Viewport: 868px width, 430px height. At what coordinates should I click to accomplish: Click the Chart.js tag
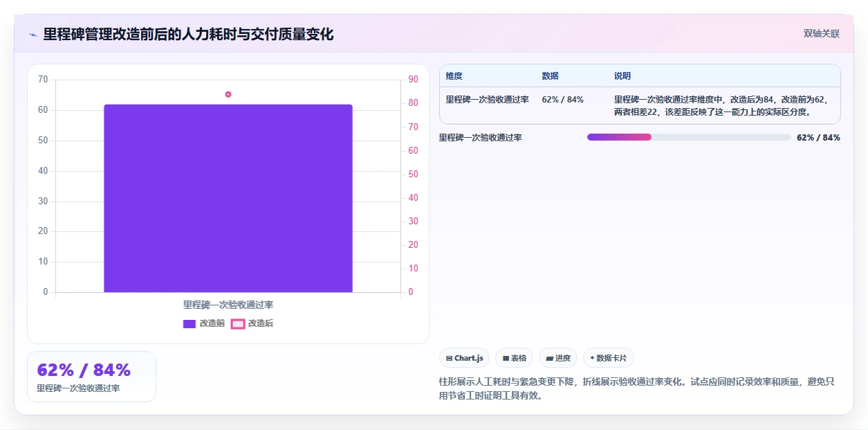465,358
